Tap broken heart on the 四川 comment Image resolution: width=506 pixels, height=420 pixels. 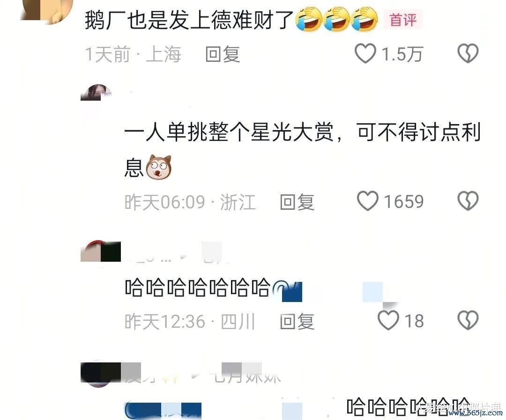point(468,320)
